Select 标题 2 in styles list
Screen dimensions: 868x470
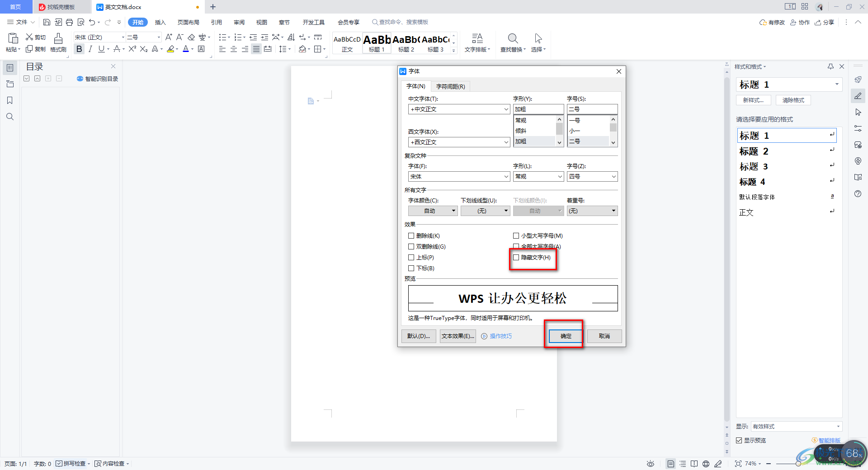pyautogui.click(x=787, y=151)
